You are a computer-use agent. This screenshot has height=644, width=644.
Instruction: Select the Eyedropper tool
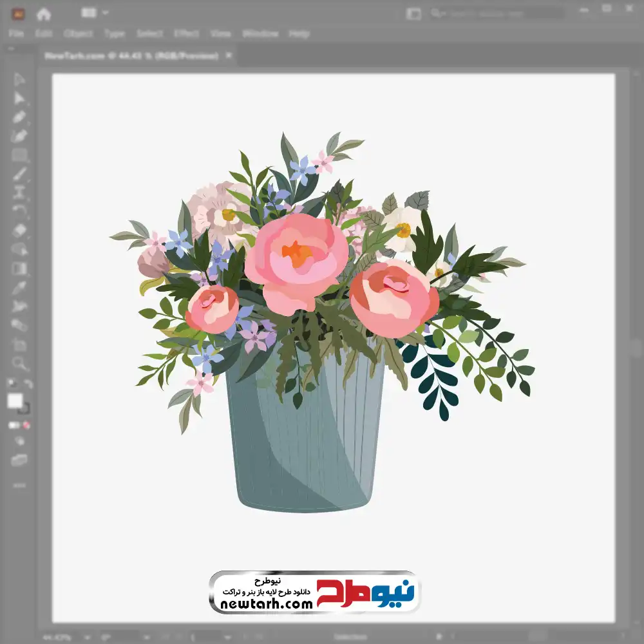pyautogui.click(x=19, y=287)
